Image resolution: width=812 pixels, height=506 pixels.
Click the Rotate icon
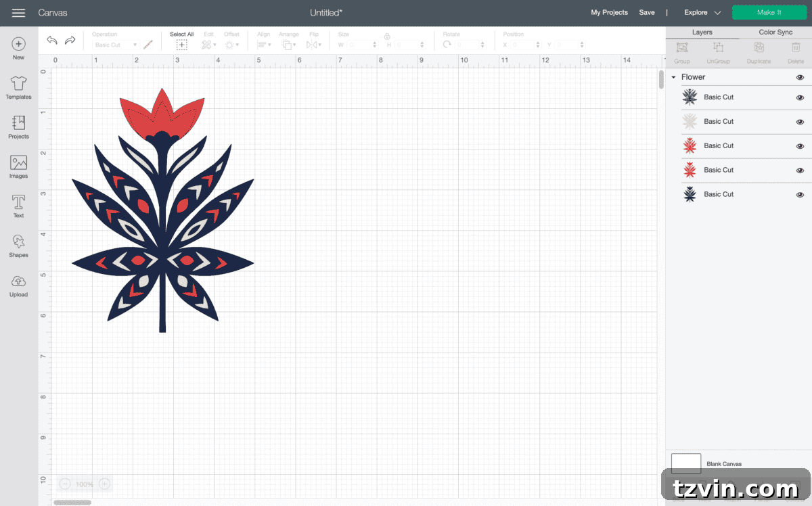click(447, 45)
